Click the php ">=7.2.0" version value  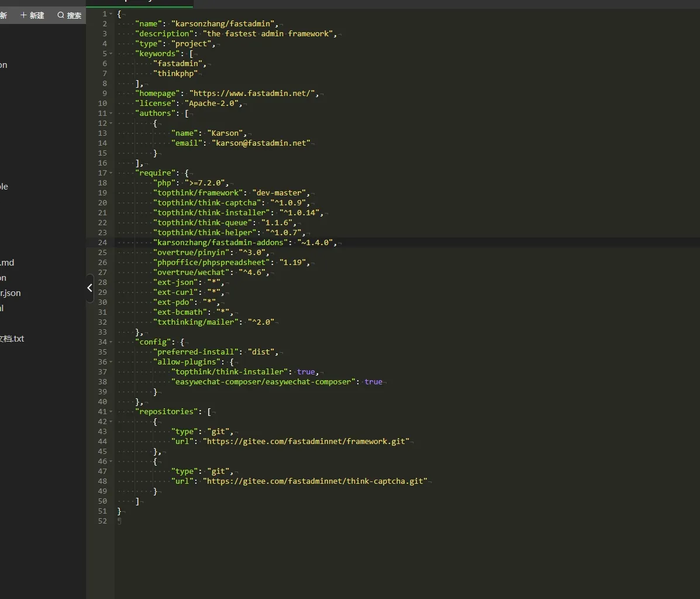click(x=205, y=183)
